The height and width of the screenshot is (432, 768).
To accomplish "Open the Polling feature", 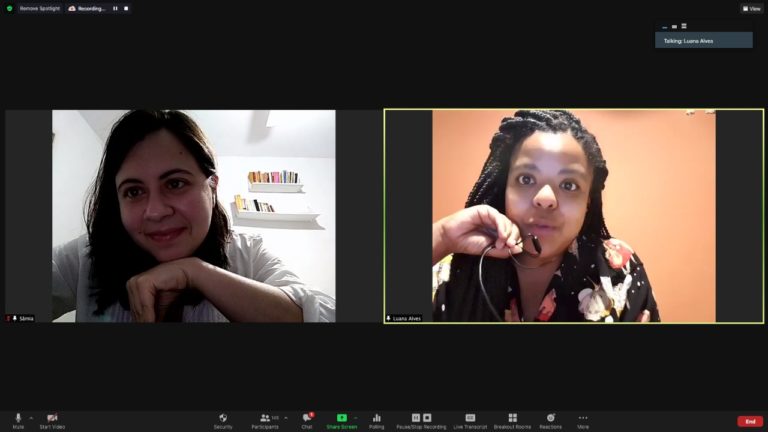I will [x=377, y=420].
